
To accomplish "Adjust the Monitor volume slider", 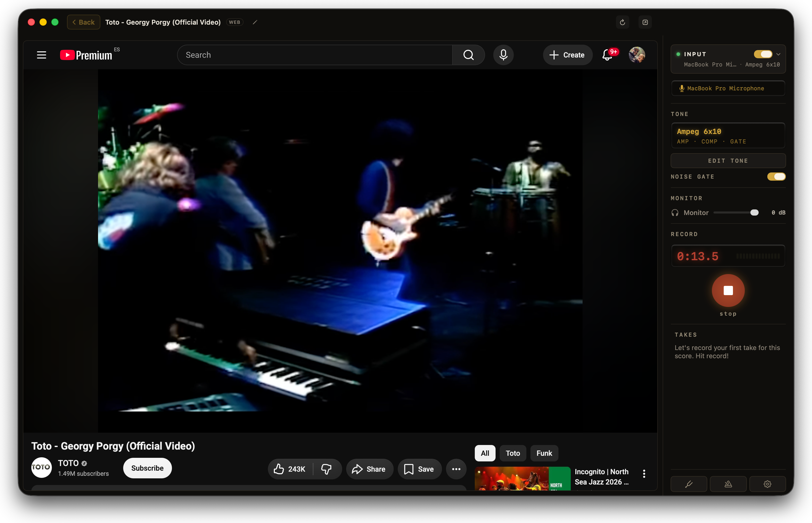I will coord(736,212).
